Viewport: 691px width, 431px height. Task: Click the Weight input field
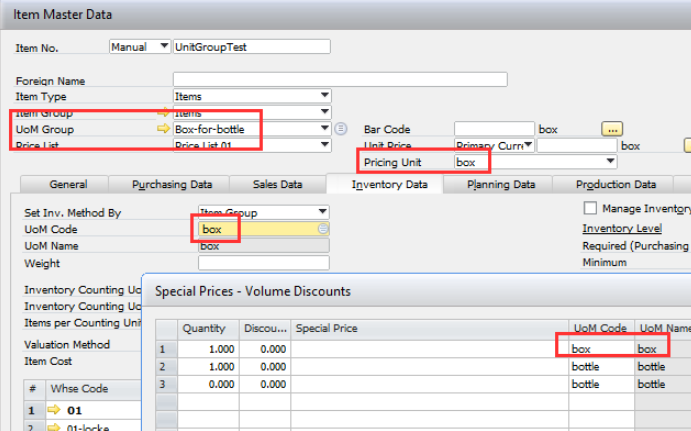point(263,263)
